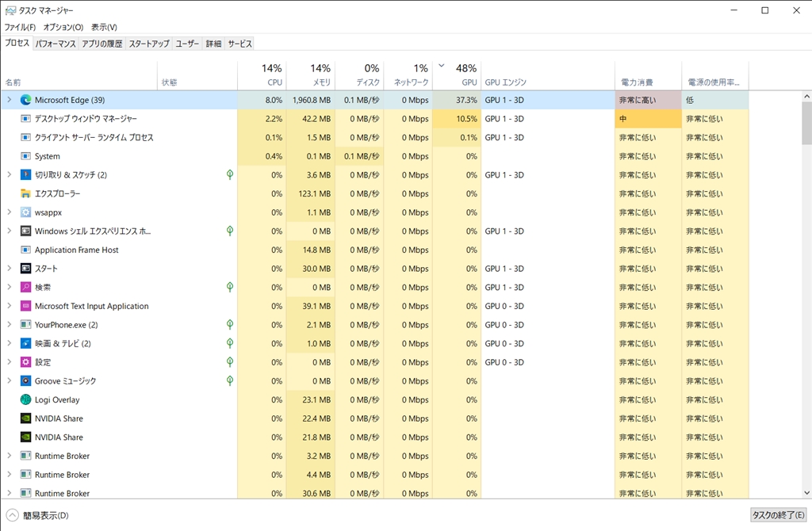
Task: Switch to the 詳細 tab
Action: point(213,44)
